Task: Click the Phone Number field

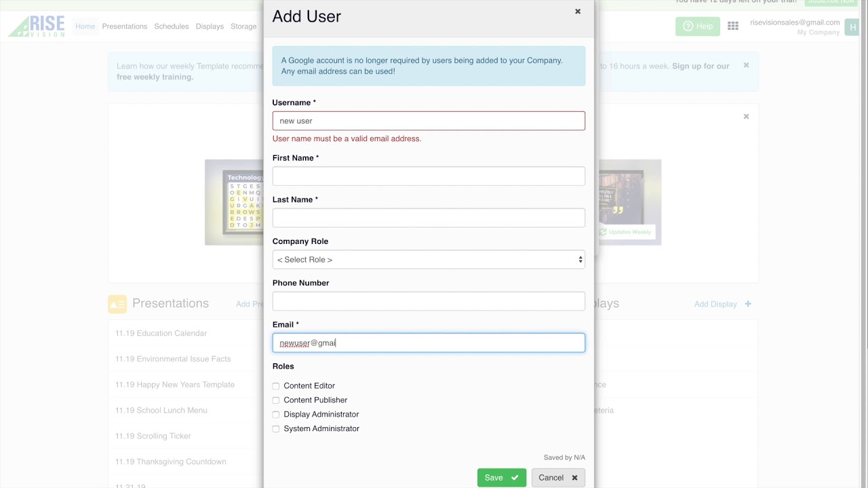Action: [x=429, y=301]
